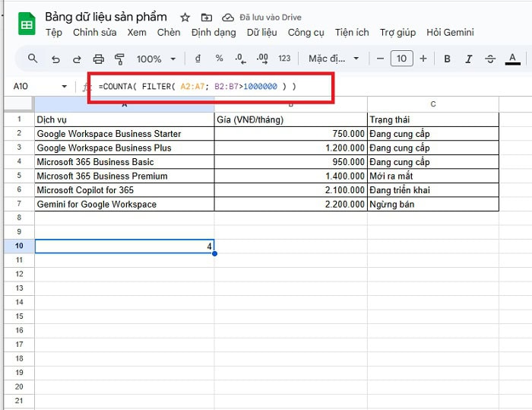This screenshot has height=410, width=532.
Task: Open the font family dropdown Mặc đị...
Action: point(334,59)
